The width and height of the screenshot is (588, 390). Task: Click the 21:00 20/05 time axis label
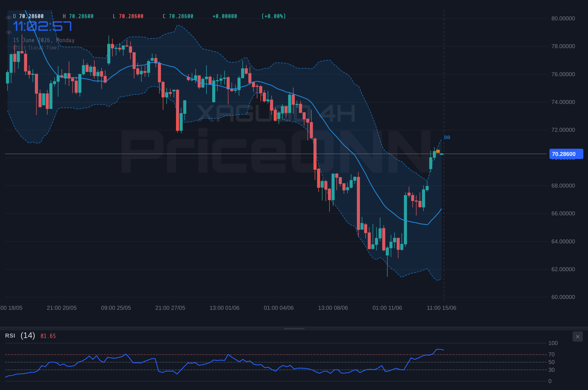point(62,308)
